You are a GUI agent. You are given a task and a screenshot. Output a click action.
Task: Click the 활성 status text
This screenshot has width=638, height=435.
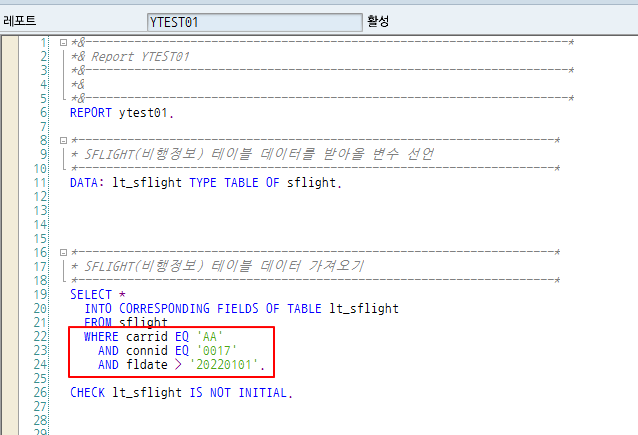pos(378,21)
